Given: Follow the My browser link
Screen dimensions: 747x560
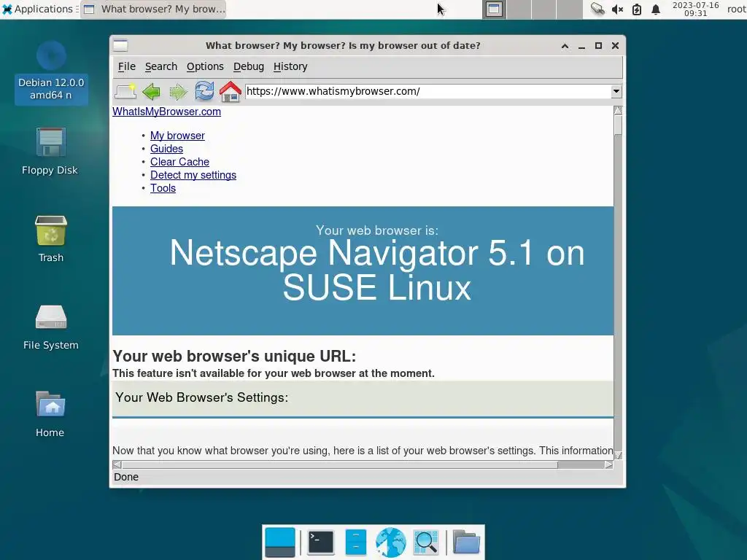Looking at the screenshot, I should 178,136.
